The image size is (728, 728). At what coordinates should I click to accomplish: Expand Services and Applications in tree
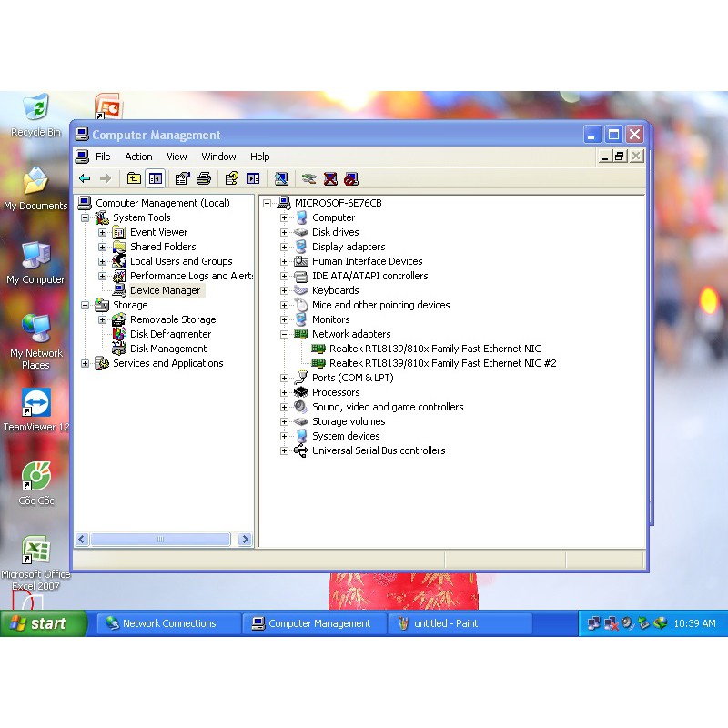pyautogui.click(x=85, y=363)
